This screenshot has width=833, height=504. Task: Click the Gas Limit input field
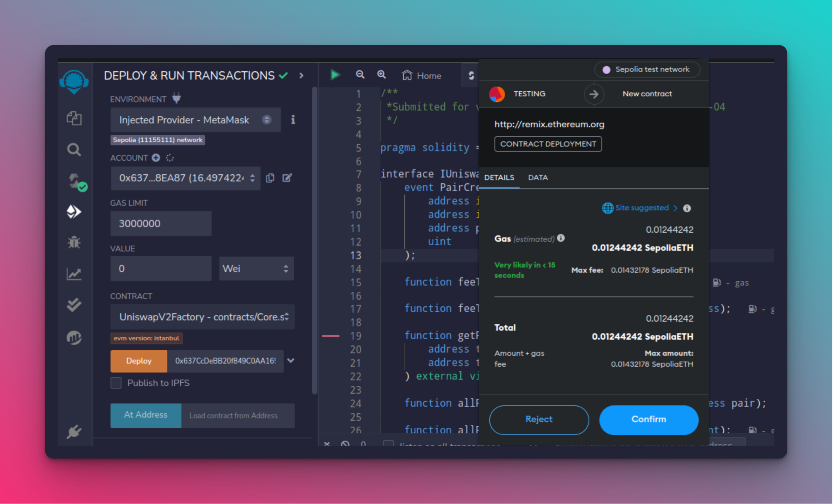coord(161,223)
